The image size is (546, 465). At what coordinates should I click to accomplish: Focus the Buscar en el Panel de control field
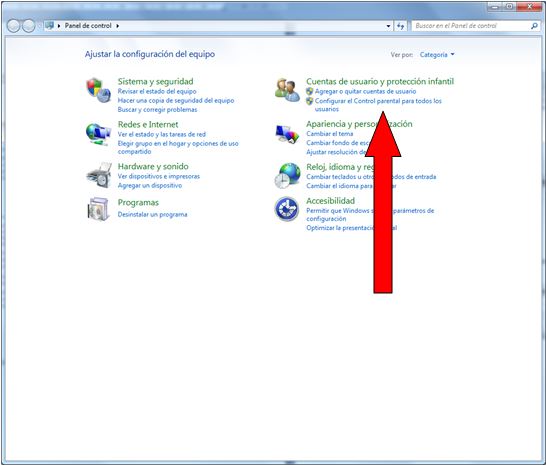pos(471,26)
